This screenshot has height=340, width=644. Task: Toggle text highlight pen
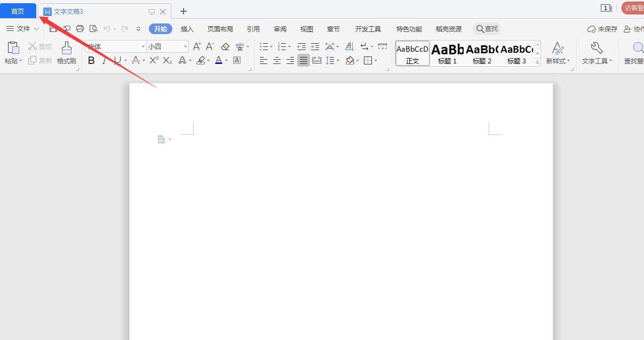tap(201, 61)
